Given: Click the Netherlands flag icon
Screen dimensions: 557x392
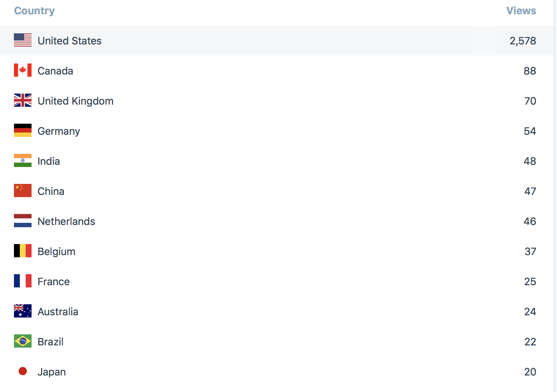Looking at the screenshot, I should pos(23,221).
